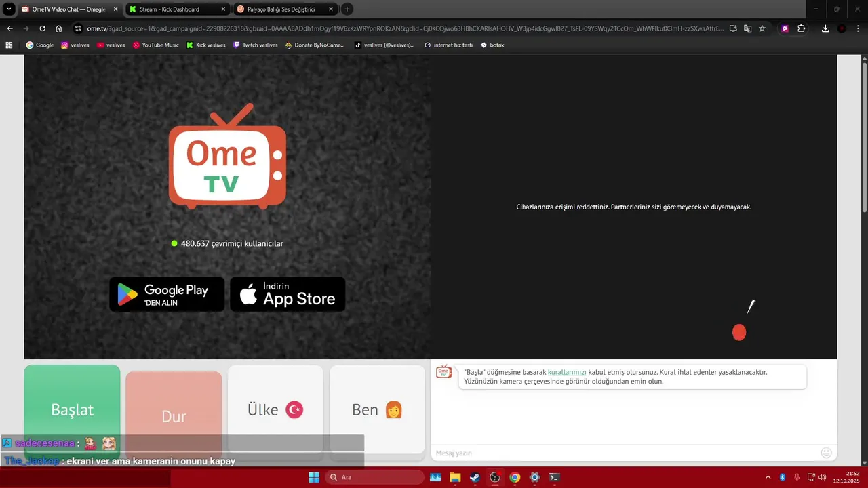The image size is (868, 488).
Task: Open the emoji picker in chat
Action: pyautogui.click(x=826, y=453)
